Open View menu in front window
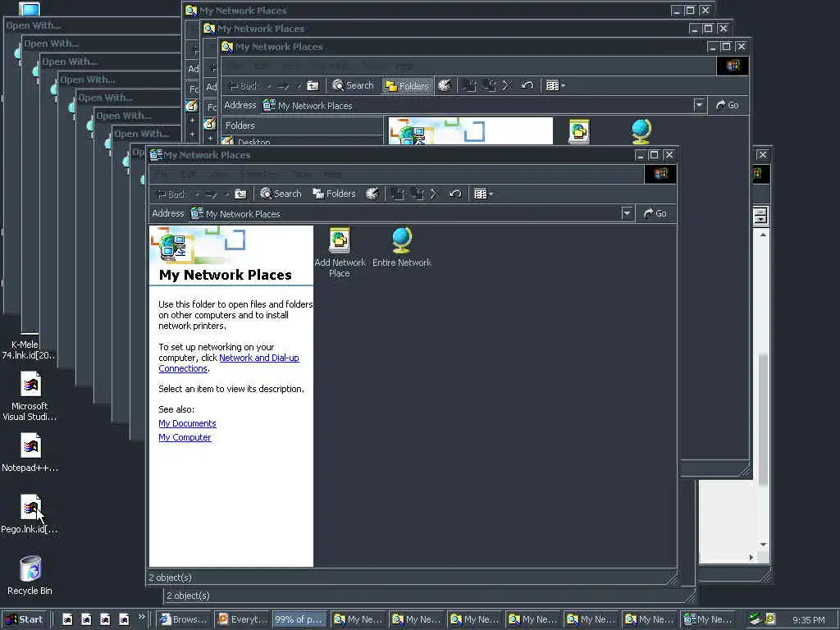Image resolution: width=840 pixels, height=630 pixels. pyautogui.click(x=218, y=174)
